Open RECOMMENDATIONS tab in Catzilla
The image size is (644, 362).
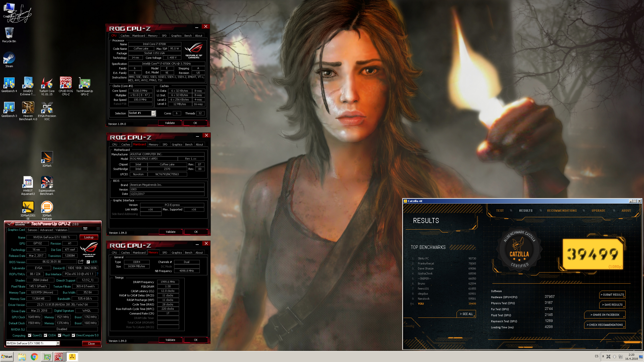[562, 211]
